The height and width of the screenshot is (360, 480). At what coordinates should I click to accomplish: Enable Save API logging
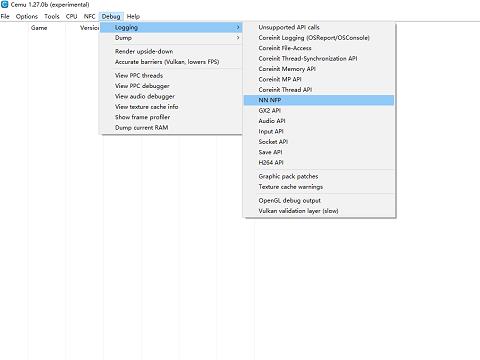319,152
